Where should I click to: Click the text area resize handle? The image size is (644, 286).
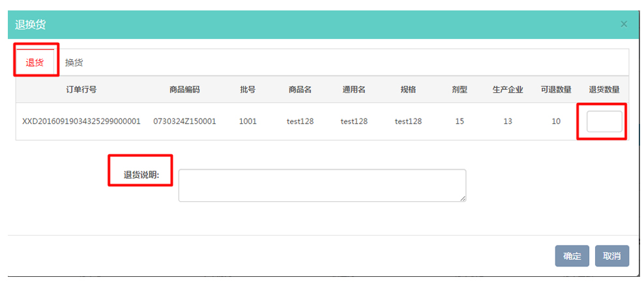tap(463, 199)
